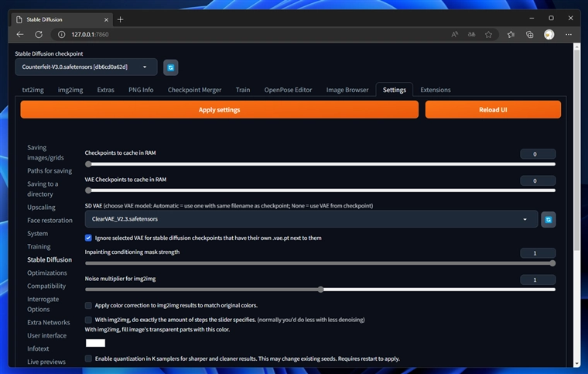Open browser Collections icon
The width and height of the screenshot is (588, 374).
529,35
